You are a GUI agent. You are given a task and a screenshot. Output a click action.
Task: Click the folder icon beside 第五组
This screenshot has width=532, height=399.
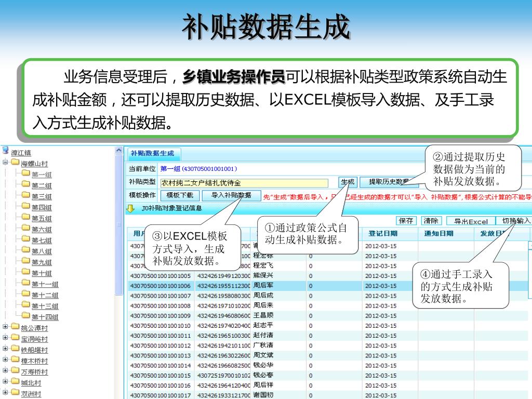(26, 217)
